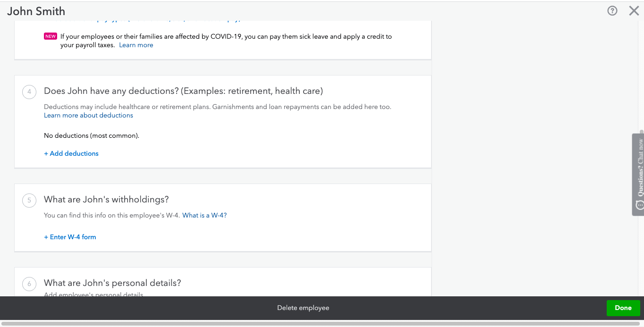Viewport: 644px width, 327px height.
Task: Click the 'Does John have any deductions?' heading
Action: (183, 91)
